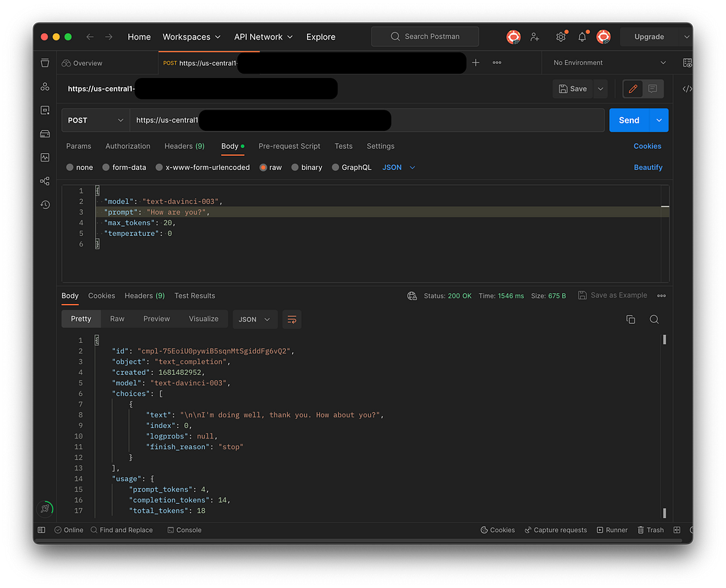Viewport: 726px width, 588px height.
Task: Go back with the left arrow
Action: (x=90, y=37)
